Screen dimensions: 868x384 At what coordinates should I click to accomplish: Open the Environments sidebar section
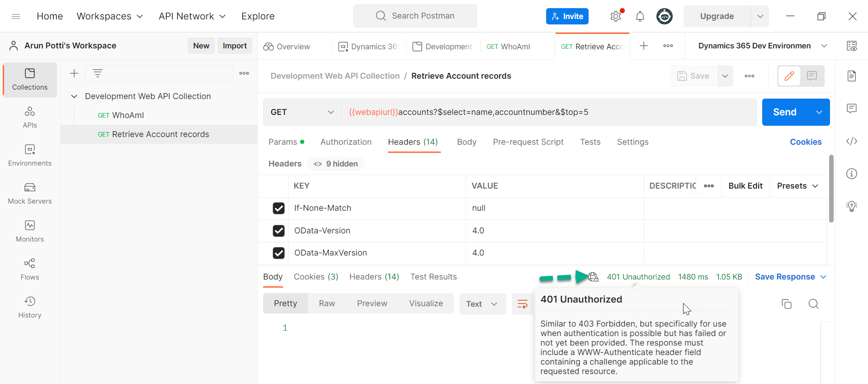(x=30, y=156)
